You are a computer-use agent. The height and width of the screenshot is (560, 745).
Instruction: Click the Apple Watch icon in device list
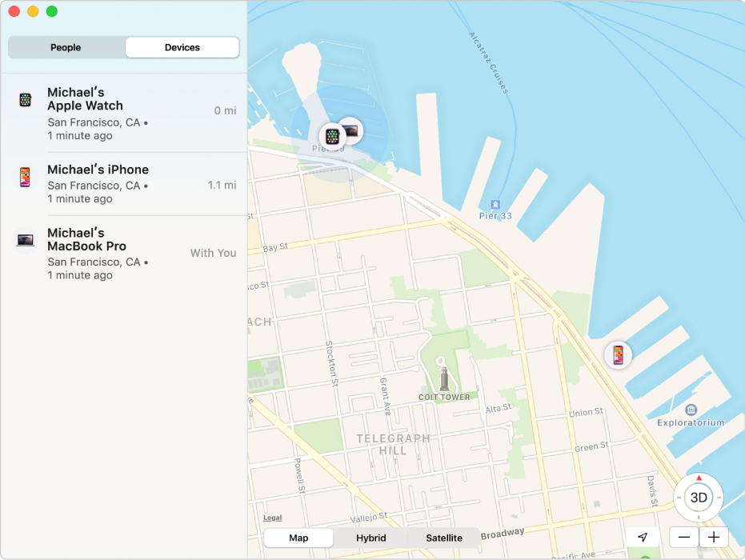(25, 100)
